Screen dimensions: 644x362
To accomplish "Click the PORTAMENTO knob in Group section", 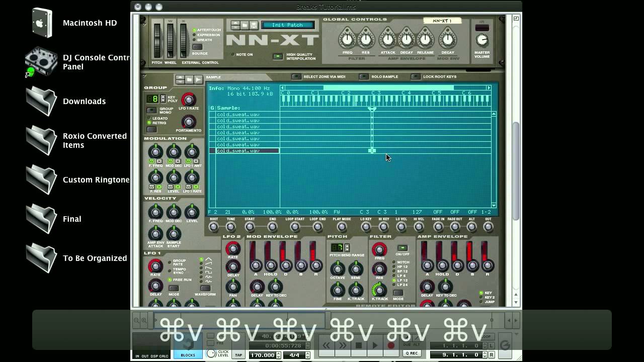I will [x=188, y=122].
